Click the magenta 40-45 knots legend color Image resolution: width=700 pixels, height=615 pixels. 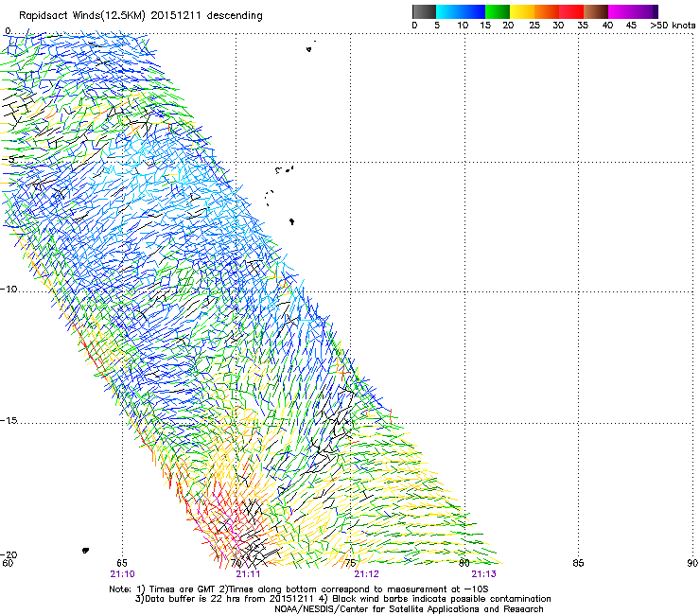[x=621, y=11]
